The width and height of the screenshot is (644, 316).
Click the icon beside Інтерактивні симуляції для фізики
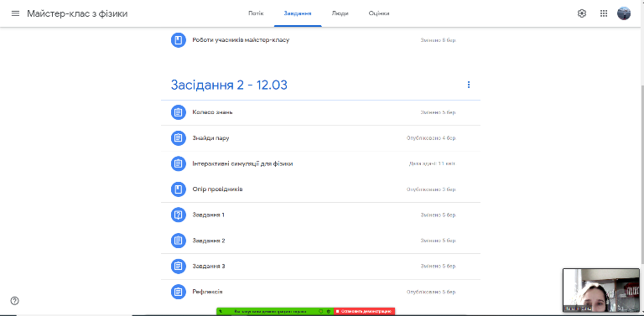point(179,163)
